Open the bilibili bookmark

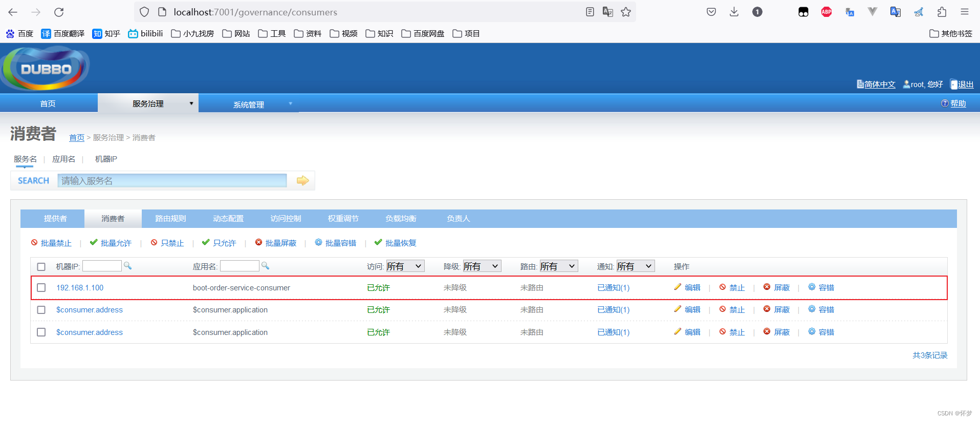145,33
